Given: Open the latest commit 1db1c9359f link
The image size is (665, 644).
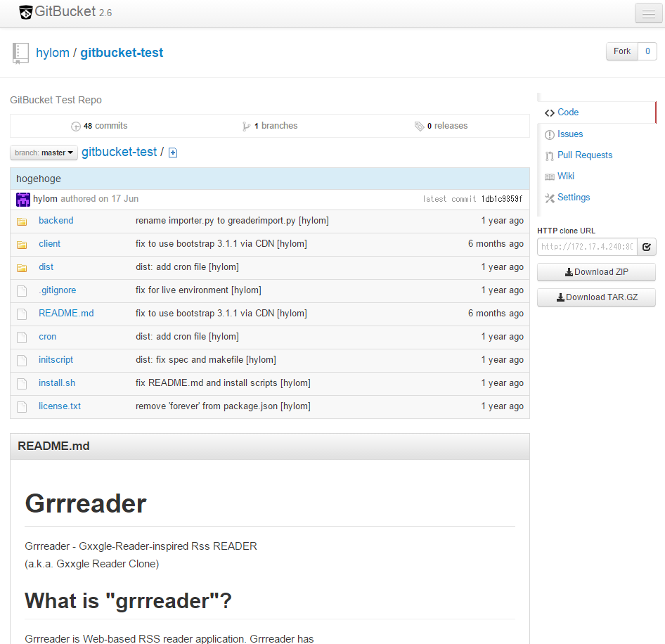Looking at the screenshot, I should coord(501,199).
